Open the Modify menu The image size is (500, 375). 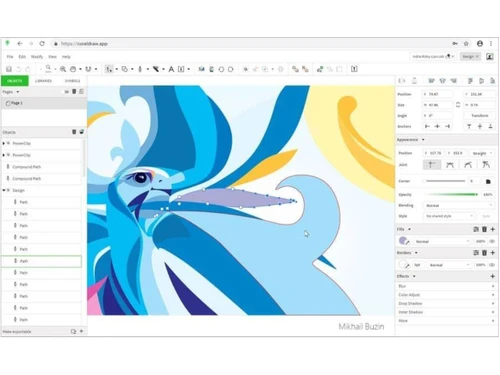tap(37, 57)
